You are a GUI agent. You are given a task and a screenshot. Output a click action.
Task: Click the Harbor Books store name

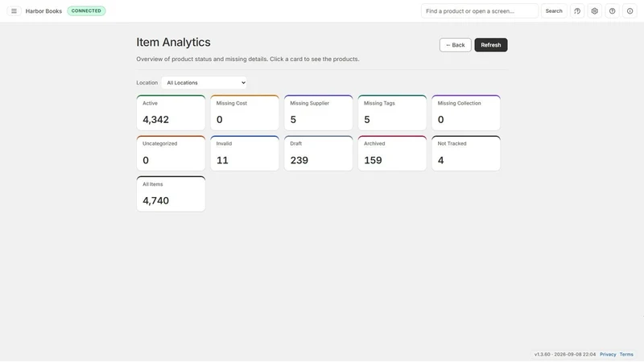[43, 11]
